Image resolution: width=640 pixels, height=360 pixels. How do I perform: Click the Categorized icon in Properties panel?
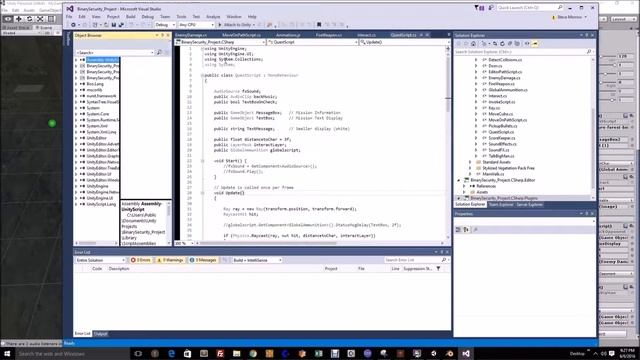tap(458, 230)
